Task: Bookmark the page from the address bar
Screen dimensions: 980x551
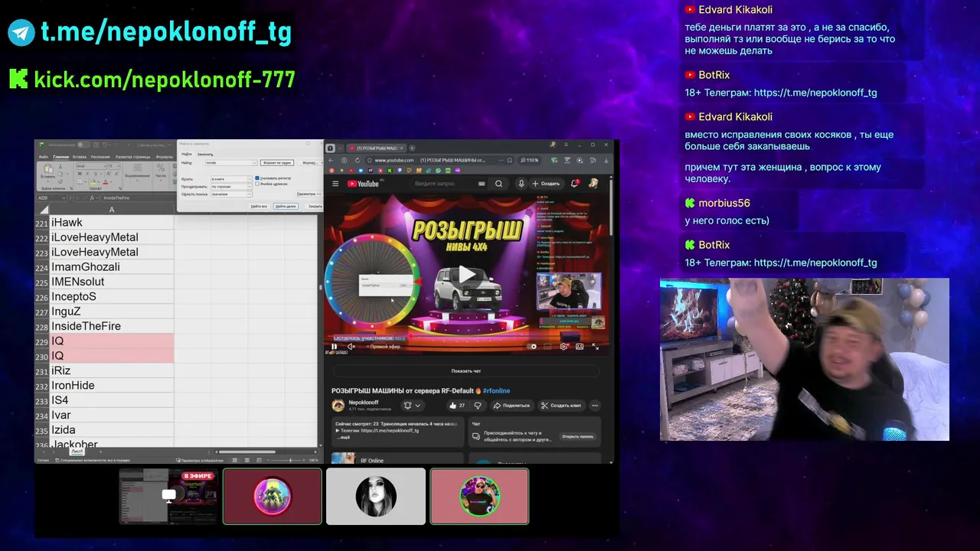Action: (x=510, y=160)
